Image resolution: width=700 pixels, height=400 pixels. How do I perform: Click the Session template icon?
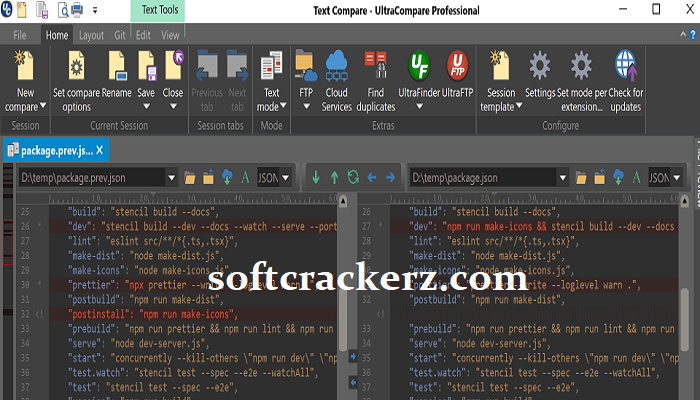[500, 66]
